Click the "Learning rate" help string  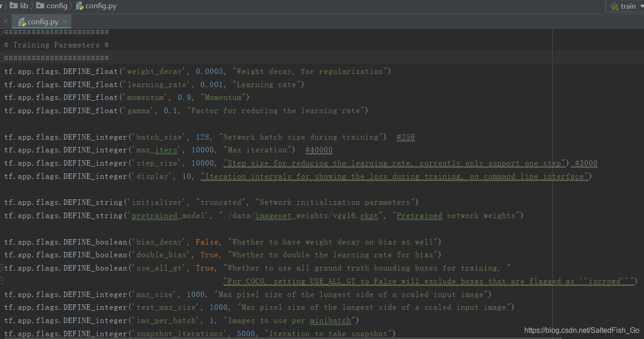point(267,84)
